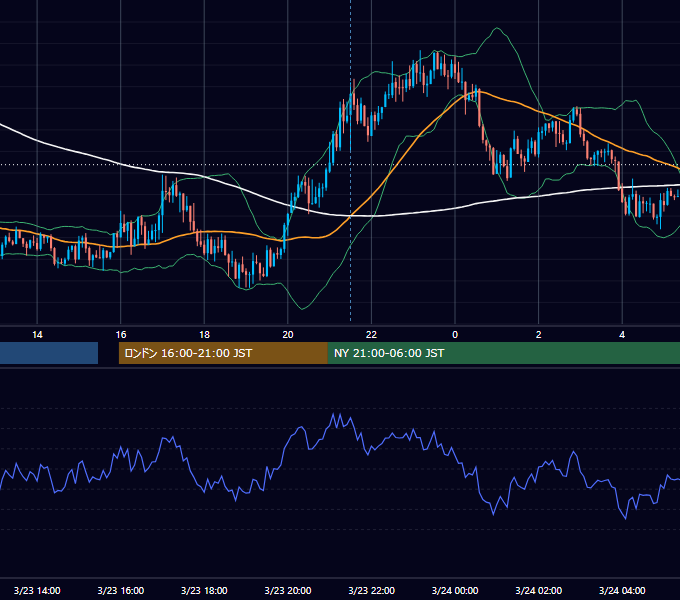This screenshot has width=680, height=600.
Task: Click the 3/24 02:00 time label
Action: (x=539, y=590)
